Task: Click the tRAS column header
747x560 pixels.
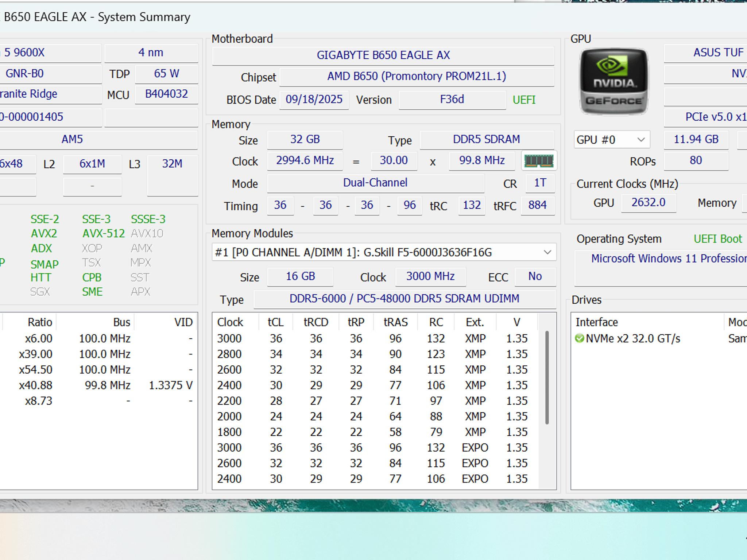Action: tap(396, 322)
